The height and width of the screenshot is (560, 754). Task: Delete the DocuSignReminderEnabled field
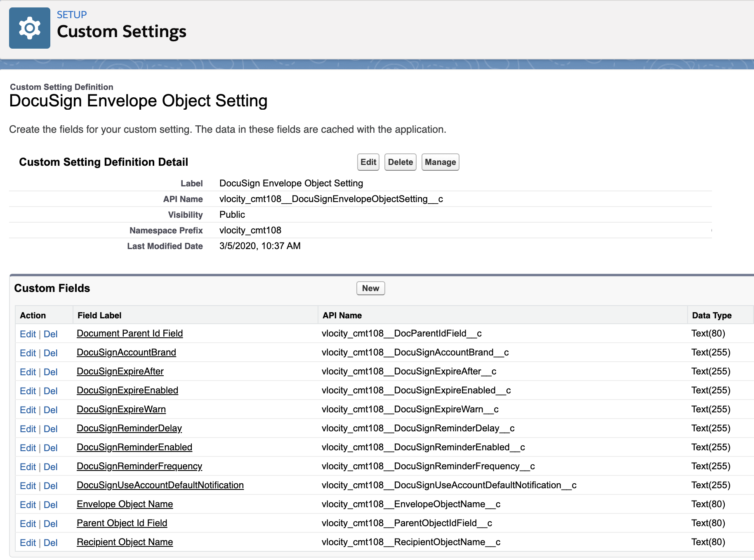point(50,448)
